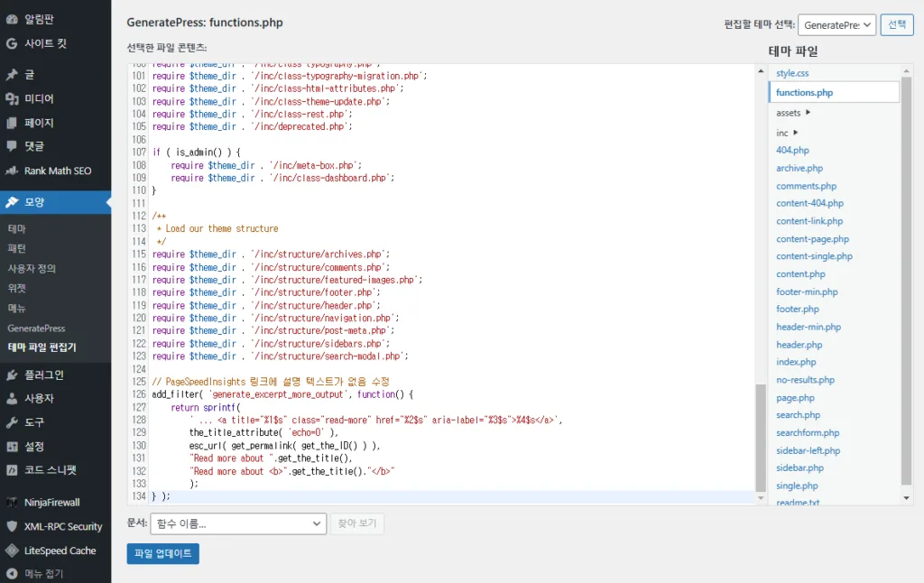Click the 댓글 comment bubble icon

pyautogui.click(x=12, y=145)
